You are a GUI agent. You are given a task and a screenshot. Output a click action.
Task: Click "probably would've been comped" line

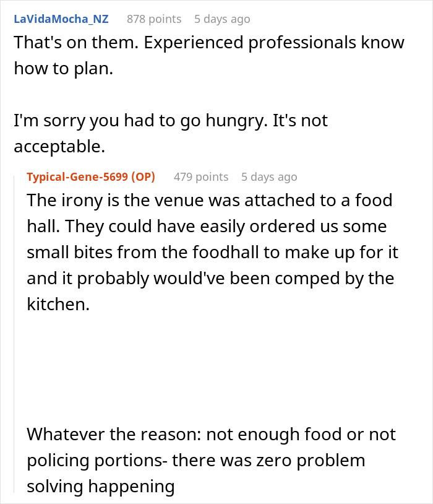(210, 279)
